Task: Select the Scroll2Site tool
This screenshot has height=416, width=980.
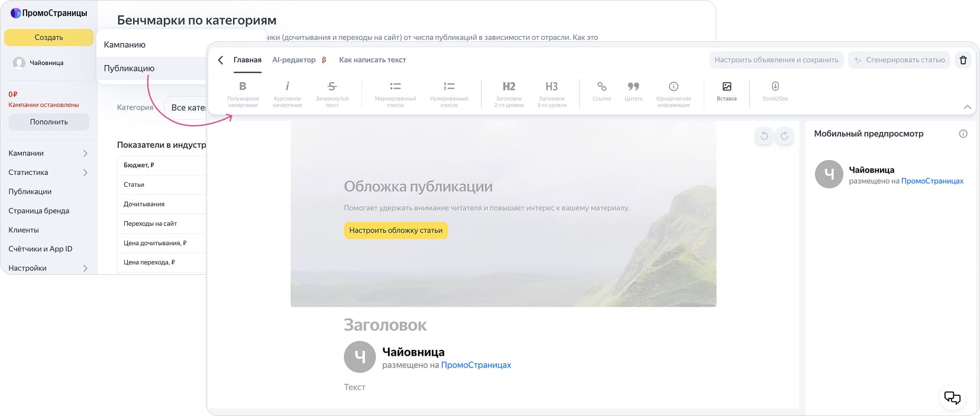Action: click(775, 92)
